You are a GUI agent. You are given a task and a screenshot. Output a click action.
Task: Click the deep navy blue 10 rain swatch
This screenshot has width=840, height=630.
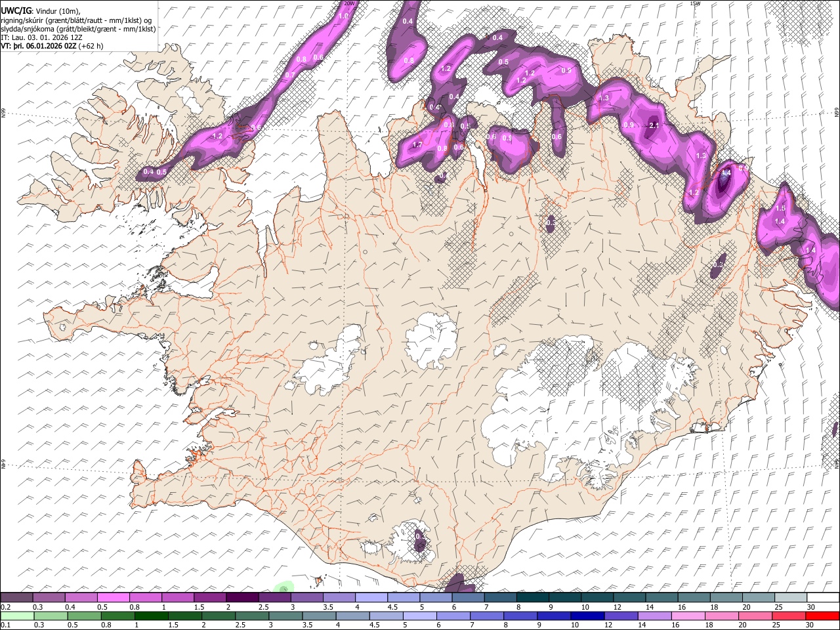click(x=587, y=616)
